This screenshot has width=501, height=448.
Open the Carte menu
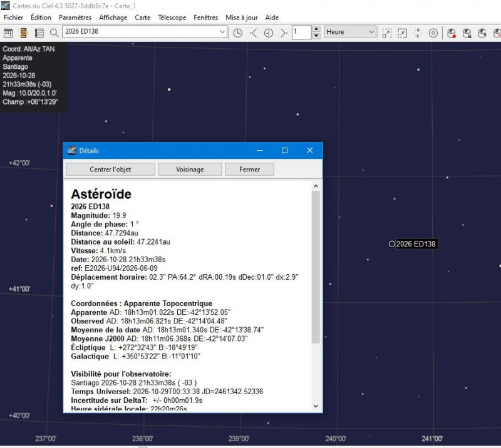tap(143, 18)
